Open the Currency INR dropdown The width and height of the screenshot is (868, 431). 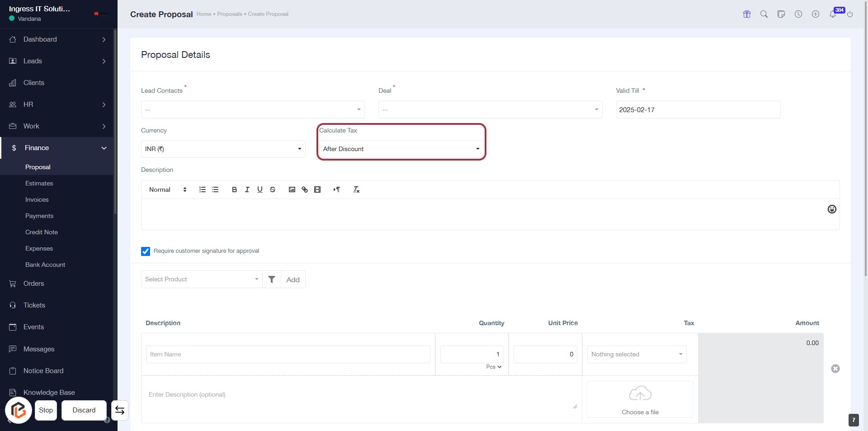223,149
